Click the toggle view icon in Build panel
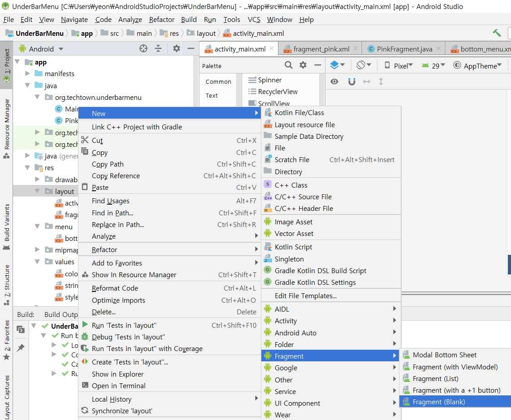Image resolution: width=511 pixels, height=420 pixels. pyautogui.click(x=21, y=330)
